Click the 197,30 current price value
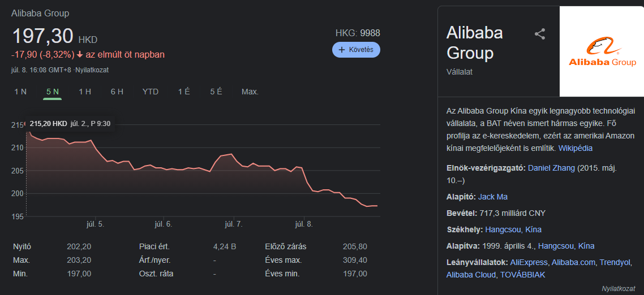The image size is (644, 295). (x=42, y=36)
